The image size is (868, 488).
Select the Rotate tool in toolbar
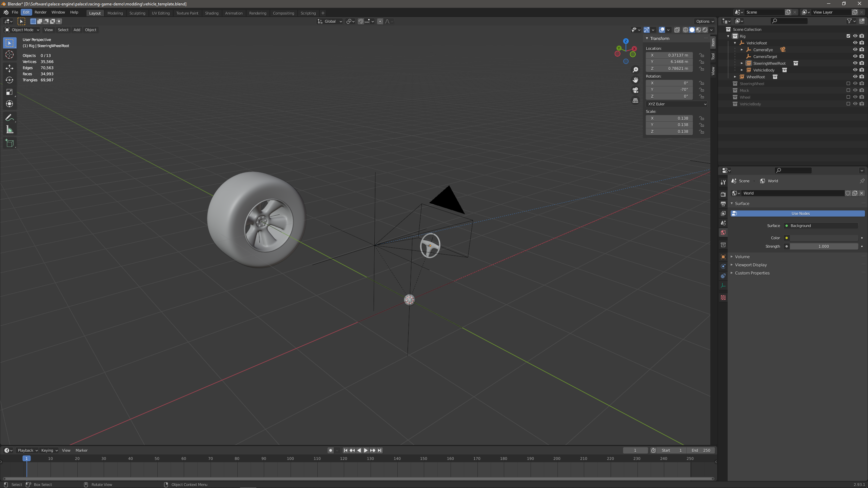tap(9, 80)
